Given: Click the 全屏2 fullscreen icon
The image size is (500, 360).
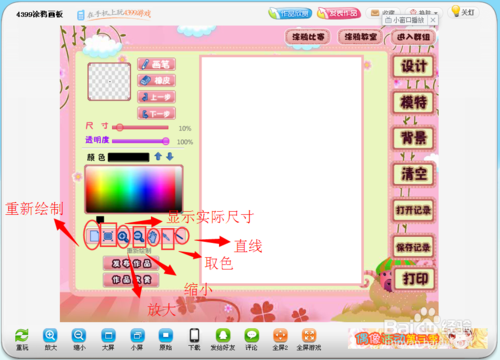Looking at the screenshot, I should (280, 335).
